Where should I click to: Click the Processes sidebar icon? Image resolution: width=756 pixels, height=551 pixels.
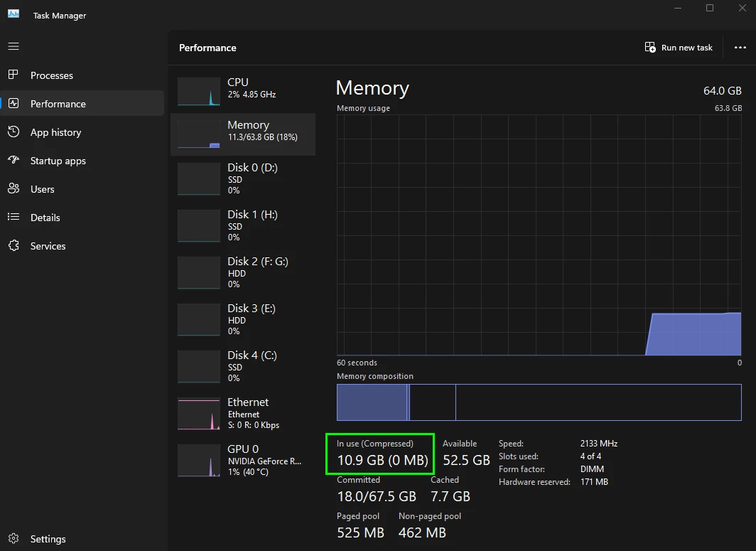[x=13, y=75]
